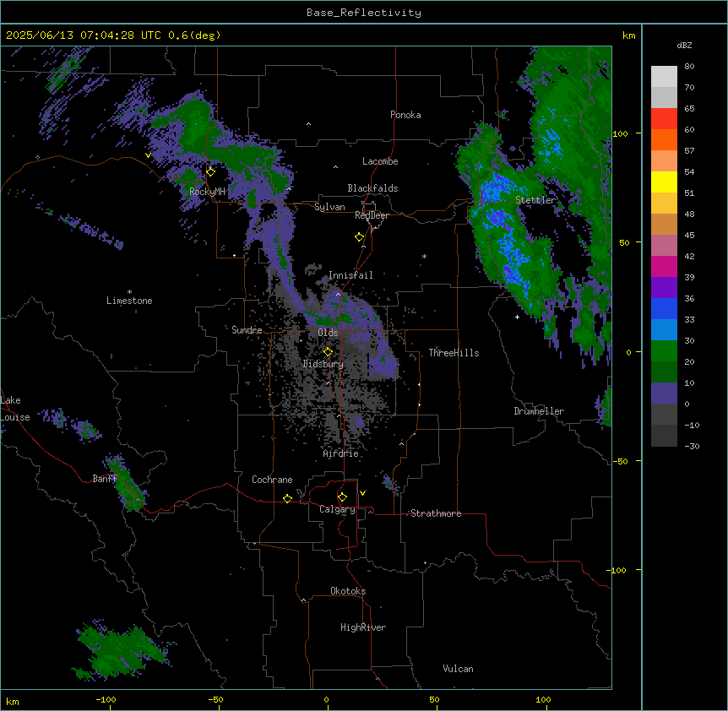
Task: Click the Drumheller city label
Action: coord(539,411)
